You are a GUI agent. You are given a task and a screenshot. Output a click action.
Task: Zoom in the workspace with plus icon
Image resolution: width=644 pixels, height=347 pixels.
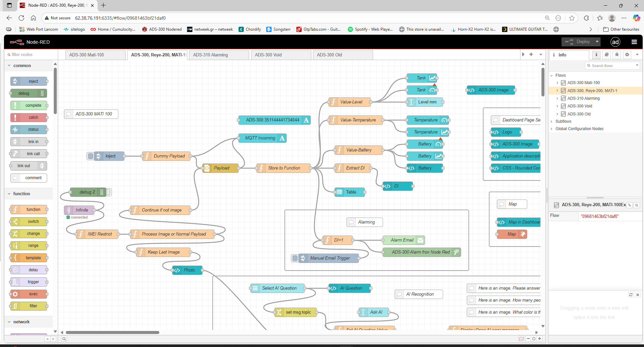pos(539,338)
